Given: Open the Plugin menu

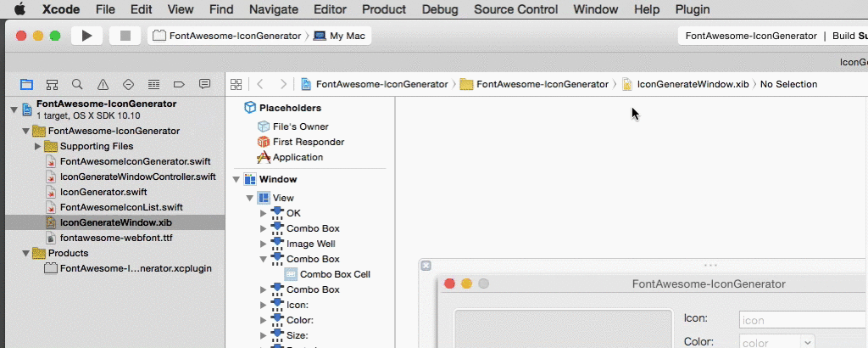Looking at the screenshot, I should [693, 9].
